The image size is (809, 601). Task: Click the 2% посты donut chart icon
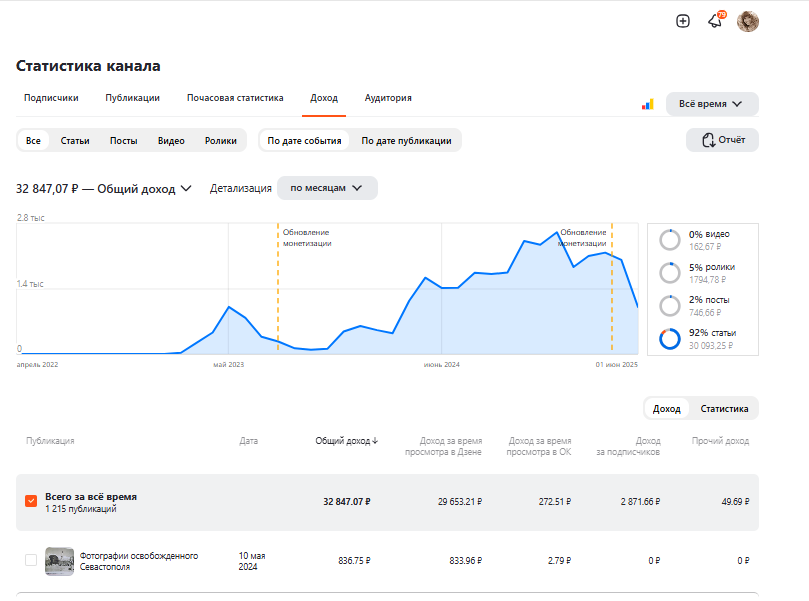670,306
